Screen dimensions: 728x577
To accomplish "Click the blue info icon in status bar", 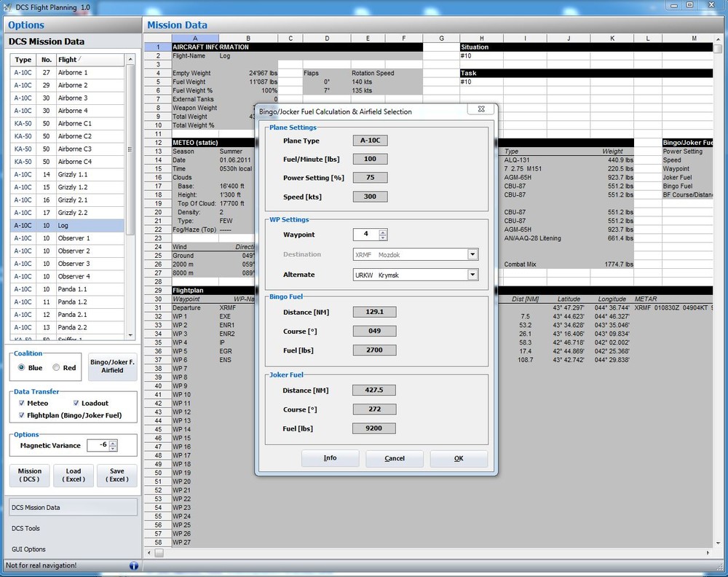I will pos(133,565).
